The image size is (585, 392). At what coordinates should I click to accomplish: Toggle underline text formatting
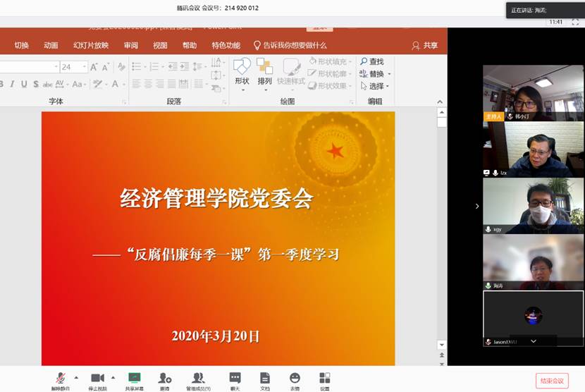(x=23, y=84)
